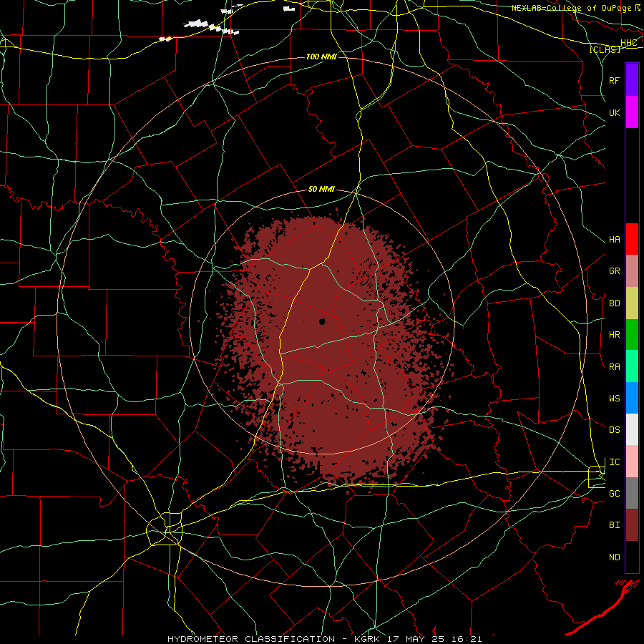644x644 pixels.
Task: Click the WS legend label
Action: (x=614, y=398)
